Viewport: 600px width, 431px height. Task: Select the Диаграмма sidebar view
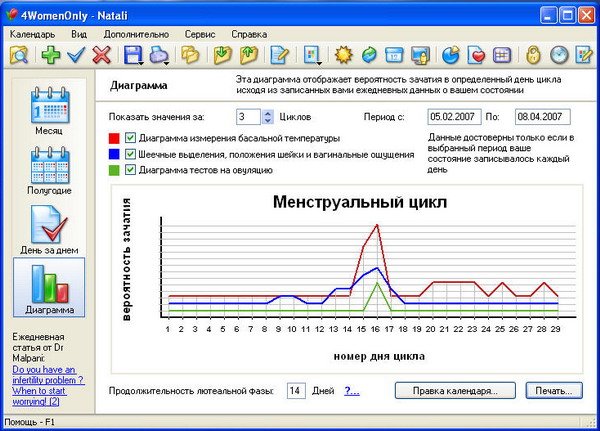point(49,287)
